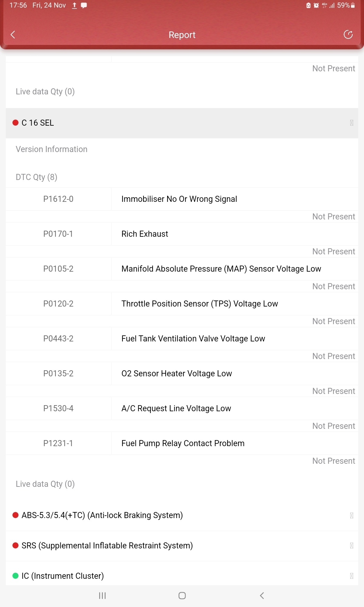Tap the refresh icon in Report header
Image resolution: width=364 pixels, height=607 pixels.
(x=348, y=35)
